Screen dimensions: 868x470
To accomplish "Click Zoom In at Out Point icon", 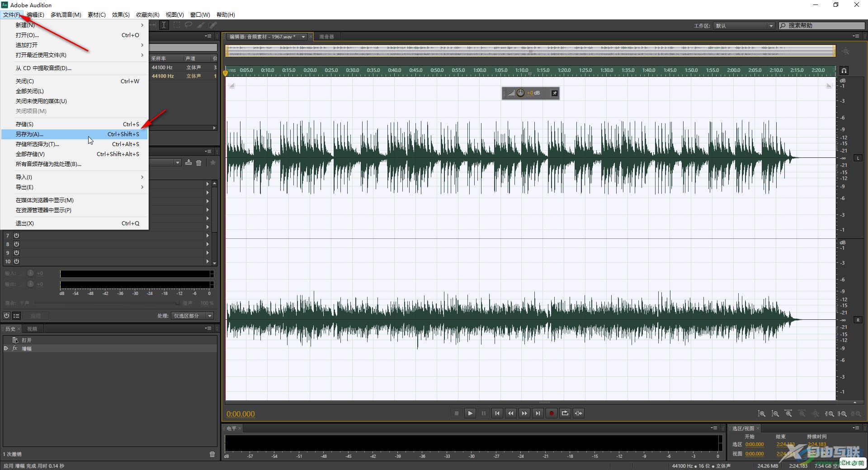I will 843,413.
